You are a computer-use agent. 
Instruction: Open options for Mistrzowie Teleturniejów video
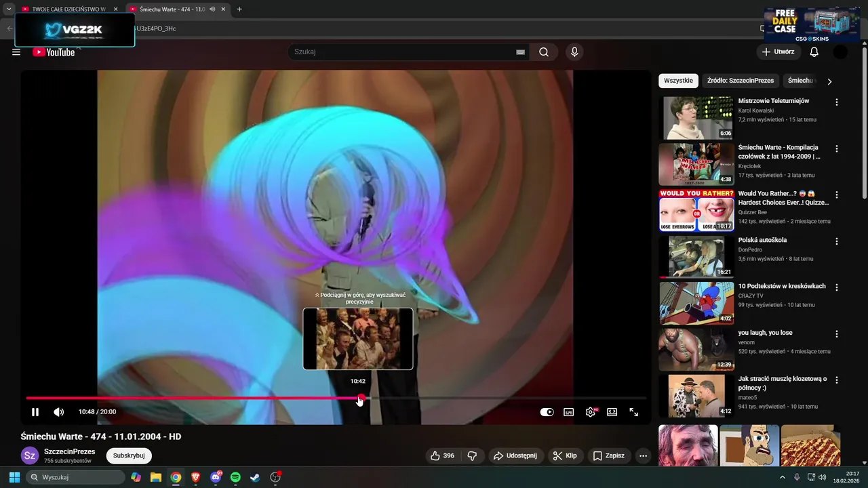836,102
